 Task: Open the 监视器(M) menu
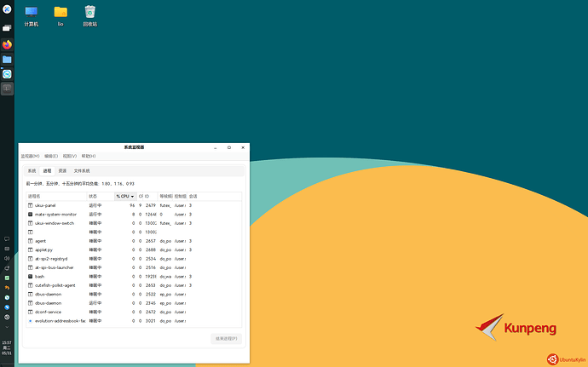pos(31,157)
